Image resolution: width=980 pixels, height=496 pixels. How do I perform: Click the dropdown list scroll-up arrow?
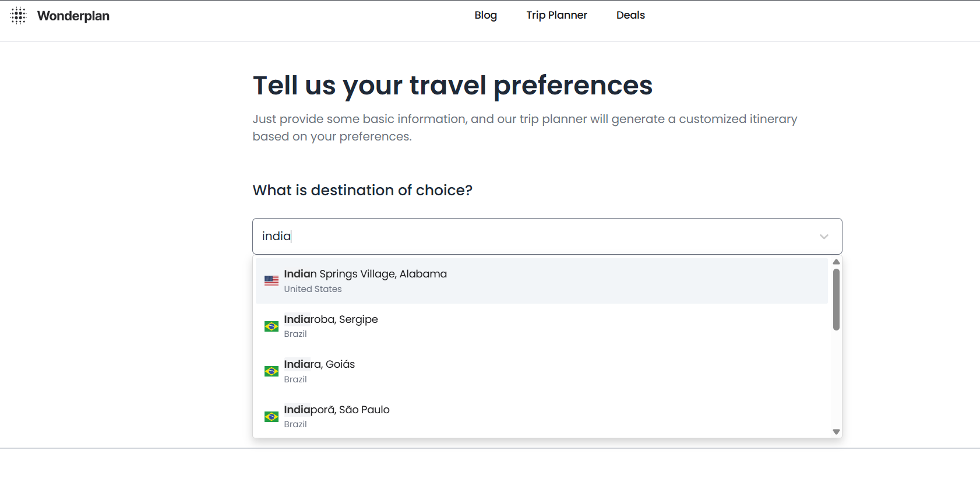pos(836,262)
